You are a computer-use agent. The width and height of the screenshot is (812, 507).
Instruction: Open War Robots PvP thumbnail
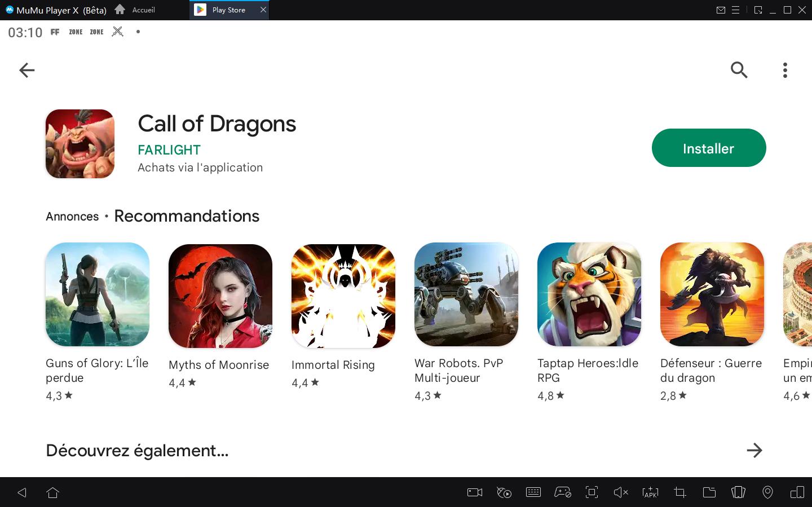[x=466, y=294]
